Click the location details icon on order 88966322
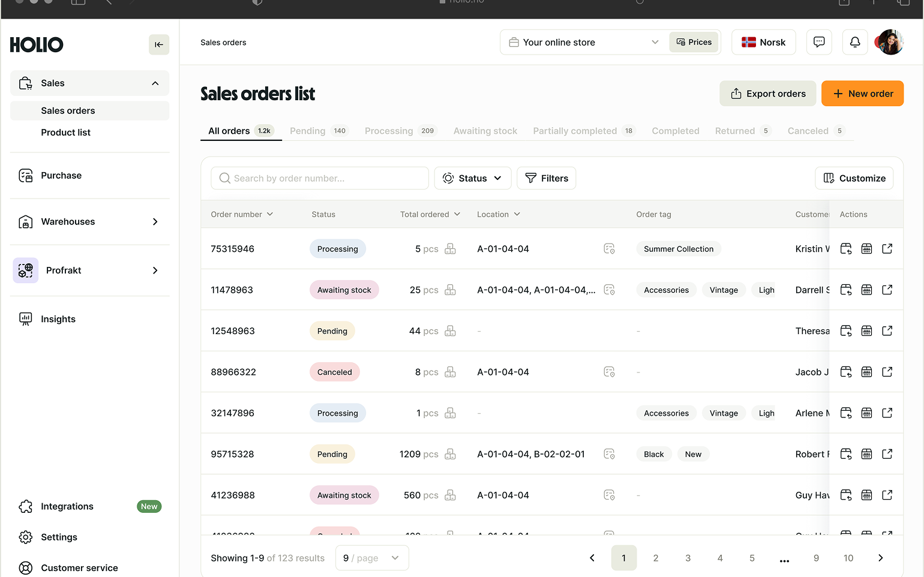This screenshot has width=924, height=577. coord(609,371)
